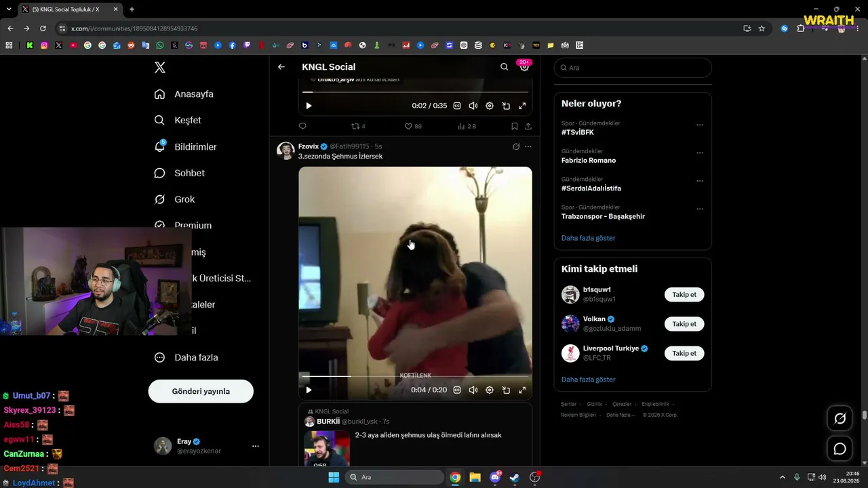Screen dimensions: 868x488
Task: Open the Fzovix profile avatar
Action: (x=285, y=150)
